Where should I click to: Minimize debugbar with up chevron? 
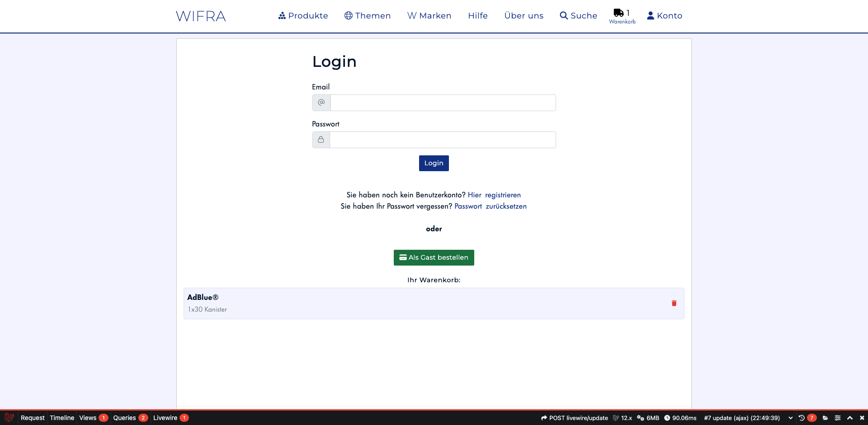(849, 418)
